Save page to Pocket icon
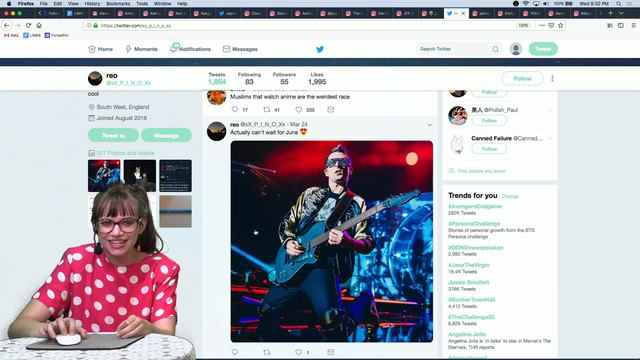The height and width of the screenshot is (360, 640). [551, 25]
